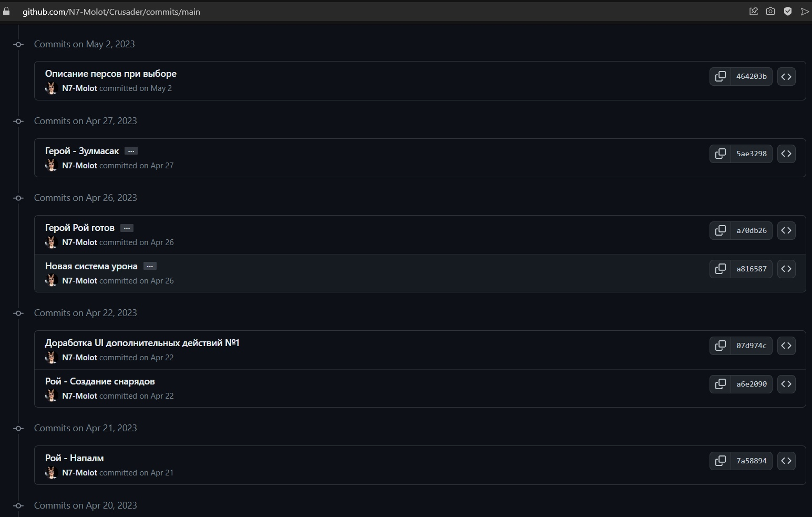The height and width of the screenshot is (517, 812).
Task: Click the browser address bar URL
Action: pos(111,12)
